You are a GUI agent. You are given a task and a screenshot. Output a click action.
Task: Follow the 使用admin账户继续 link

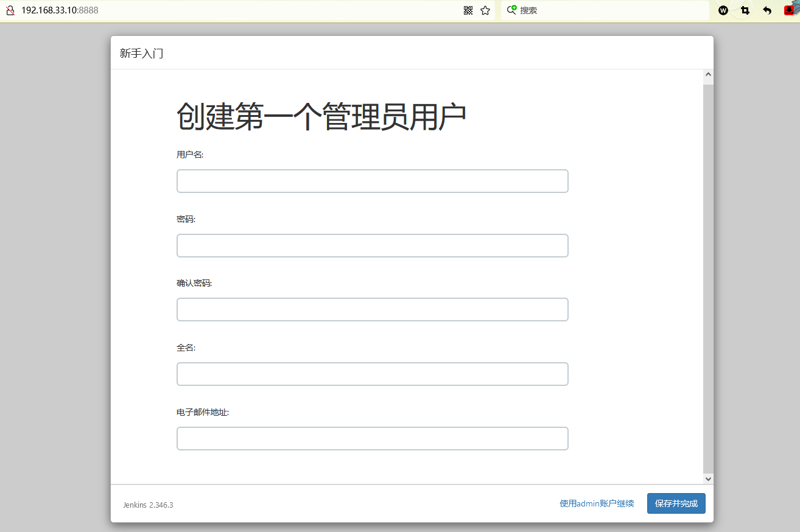coord(597,503)
